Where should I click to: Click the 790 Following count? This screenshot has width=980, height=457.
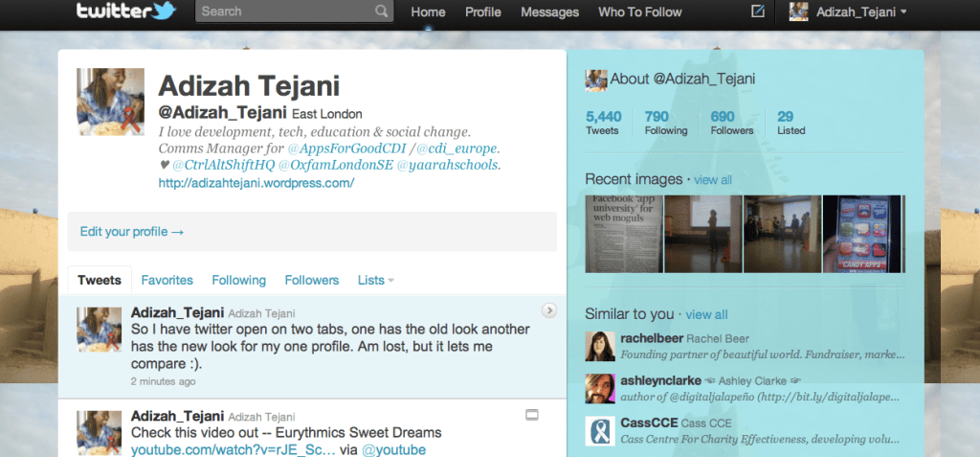coord(666,123)
